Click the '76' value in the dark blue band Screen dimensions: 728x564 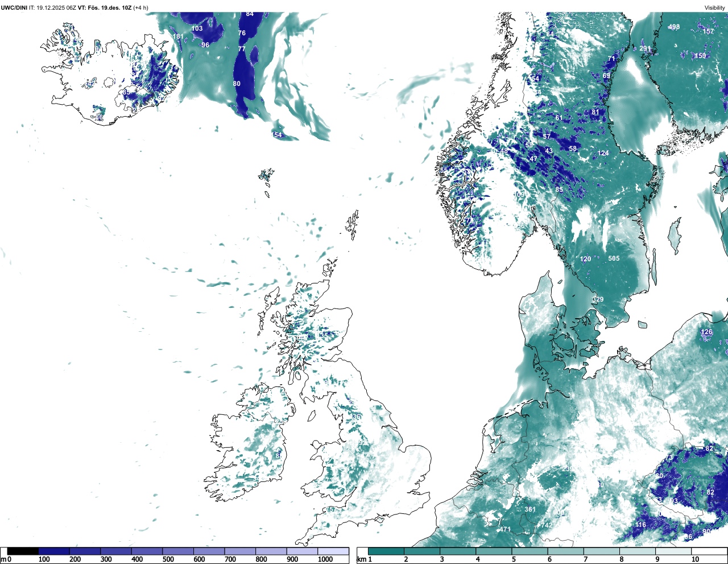click(242, 33)
